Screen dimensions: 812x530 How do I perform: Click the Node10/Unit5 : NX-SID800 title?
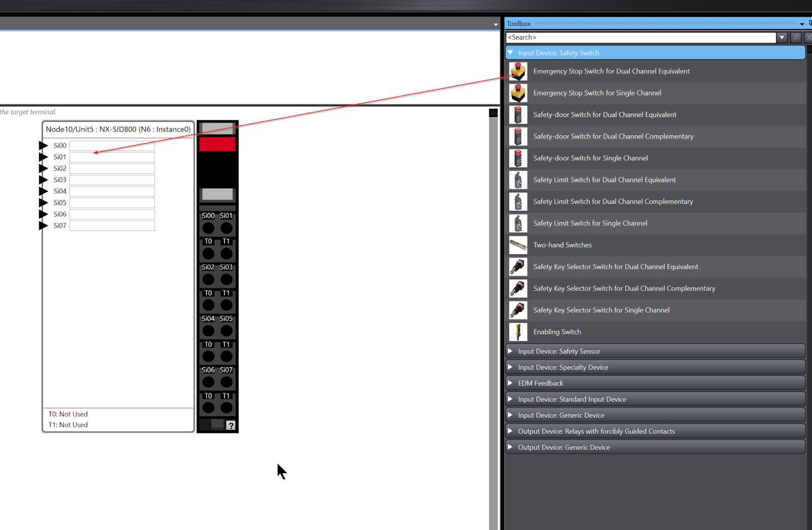[118, 129]
